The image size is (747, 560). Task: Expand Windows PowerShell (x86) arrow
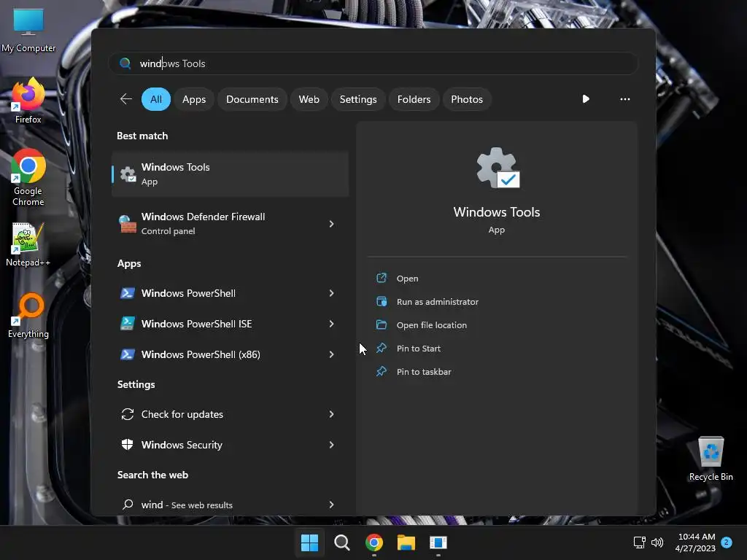[x=332, y=354]
